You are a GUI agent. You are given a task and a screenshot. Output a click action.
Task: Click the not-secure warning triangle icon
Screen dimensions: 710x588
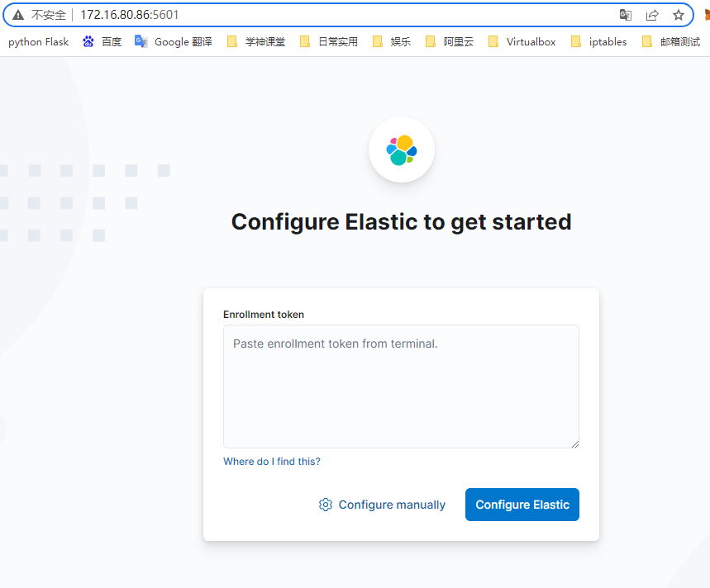pos(18,15)
